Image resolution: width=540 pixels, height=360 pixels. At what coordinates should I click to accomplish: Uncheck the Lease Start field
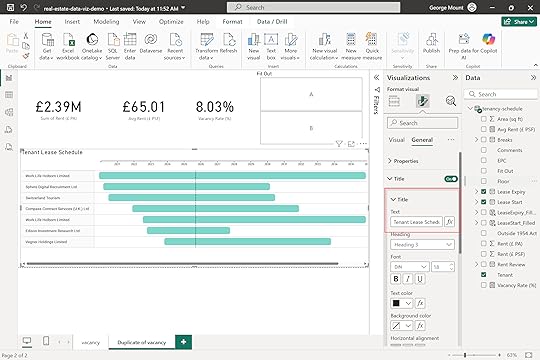point(484,202)
